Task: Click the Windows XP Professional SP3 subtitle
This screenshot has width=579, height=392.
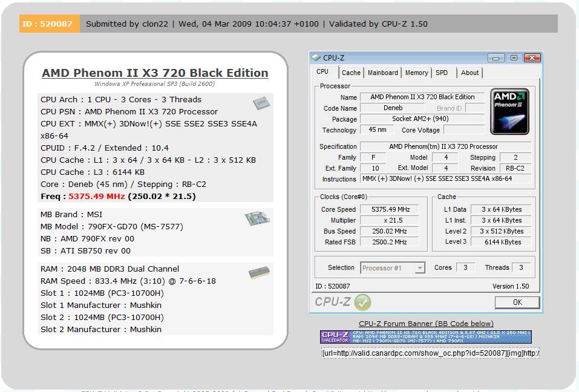Action: click(154, 84)
